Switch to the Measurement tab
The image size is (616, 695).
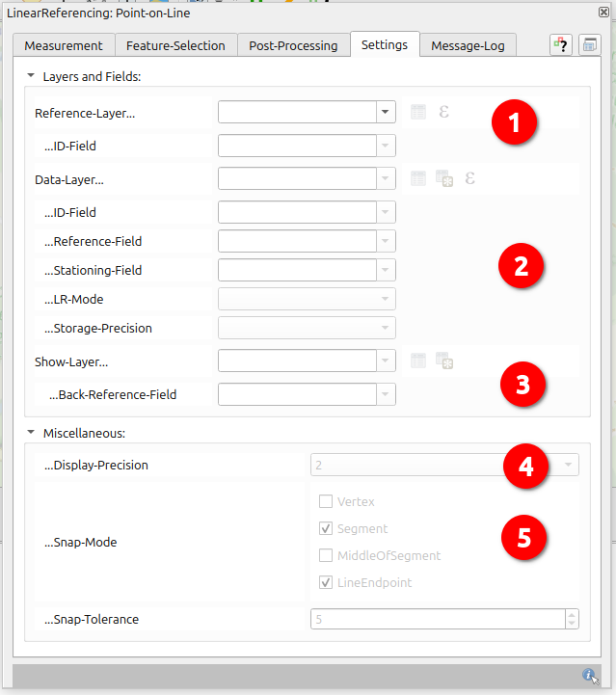pos(64,45)
